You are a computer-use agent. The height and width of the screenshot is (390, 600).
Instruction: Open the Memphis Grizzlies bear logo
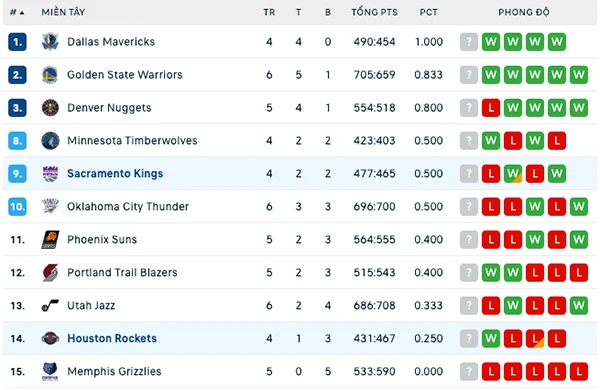point(50,371)
